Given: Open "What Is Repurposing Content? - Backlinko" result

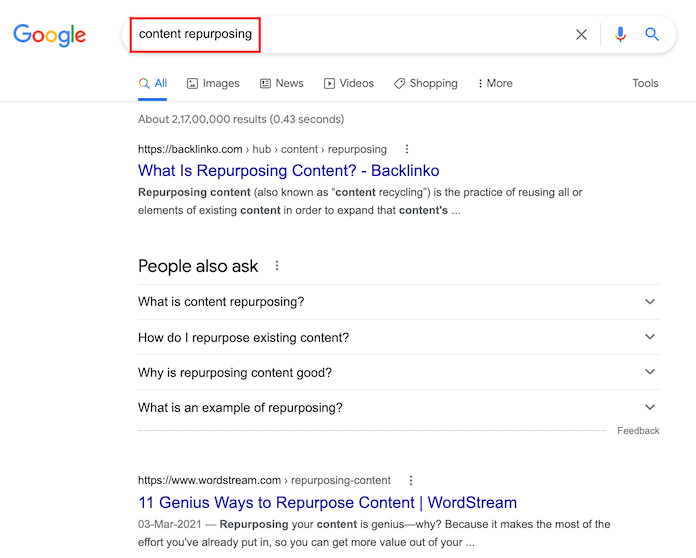Looking at the screenshot, I should (288, 171).
